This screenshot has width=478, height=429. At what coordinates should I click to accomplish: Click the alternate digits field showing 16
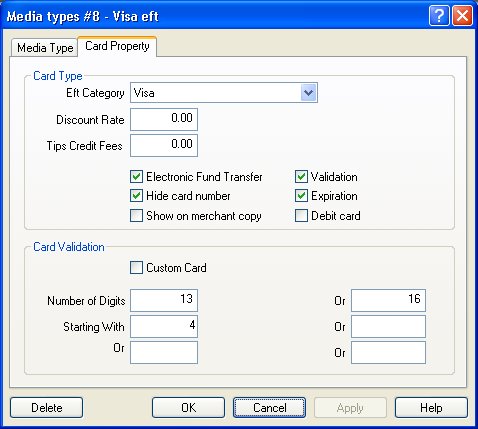point(388,300)
